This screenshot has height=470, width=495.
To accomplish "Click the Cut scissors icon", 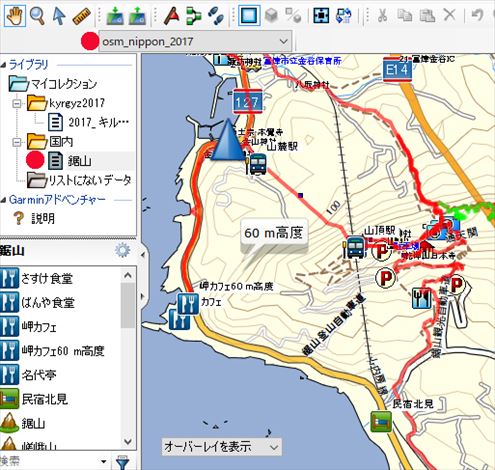I will point(383,15).
